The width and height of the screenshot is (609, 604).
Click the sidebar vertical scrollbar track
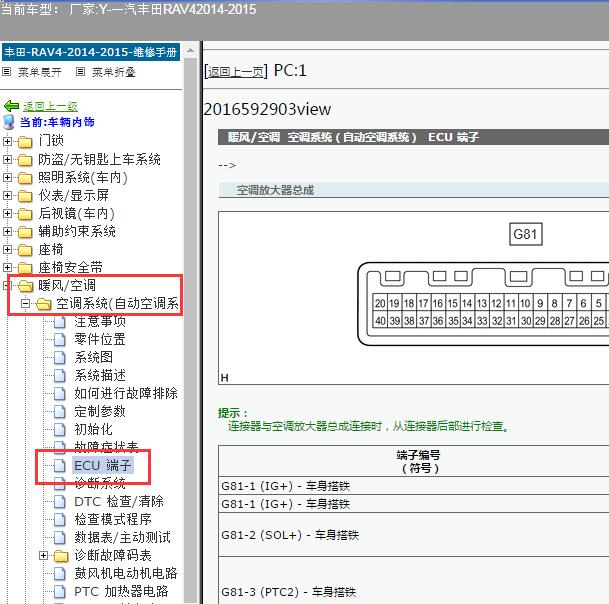190,330
